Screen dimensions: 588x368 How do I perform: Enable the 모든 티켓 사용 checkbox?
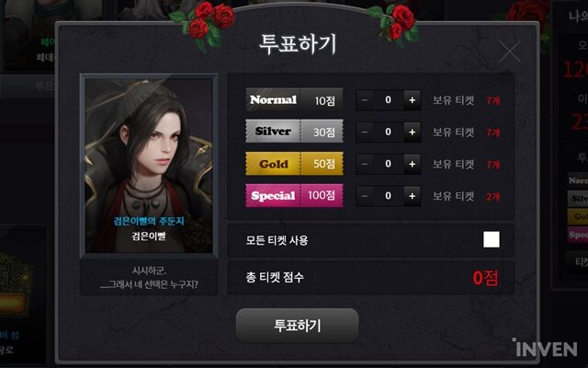(x=492, y=239)
